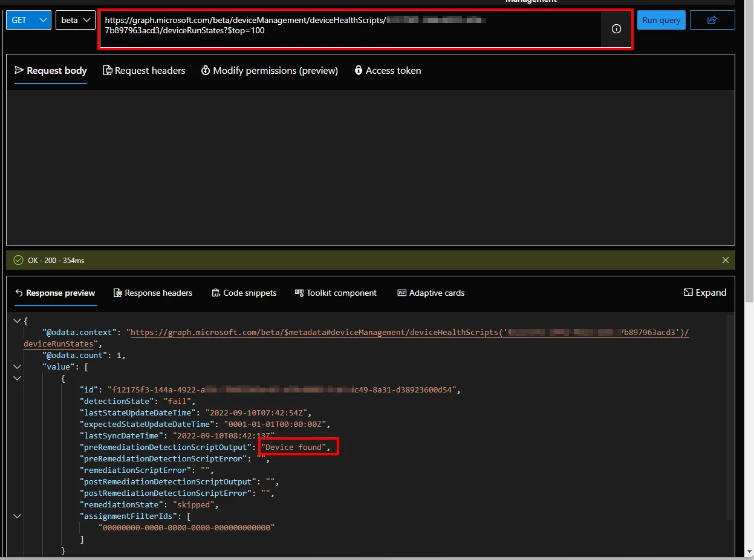Open the @odata.context metadata link
Viewport: 754px width, 560px height.
tap(410, 333)
